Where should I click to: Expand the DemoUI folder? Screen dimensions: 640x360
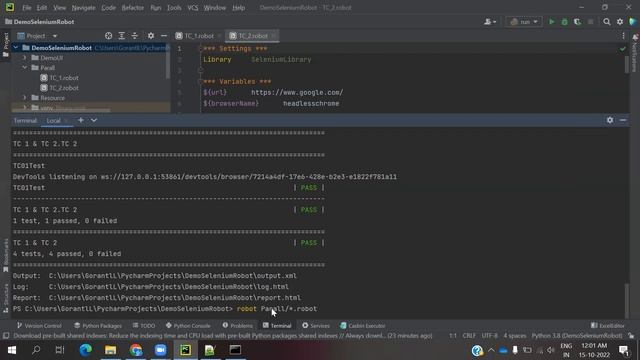24,58
